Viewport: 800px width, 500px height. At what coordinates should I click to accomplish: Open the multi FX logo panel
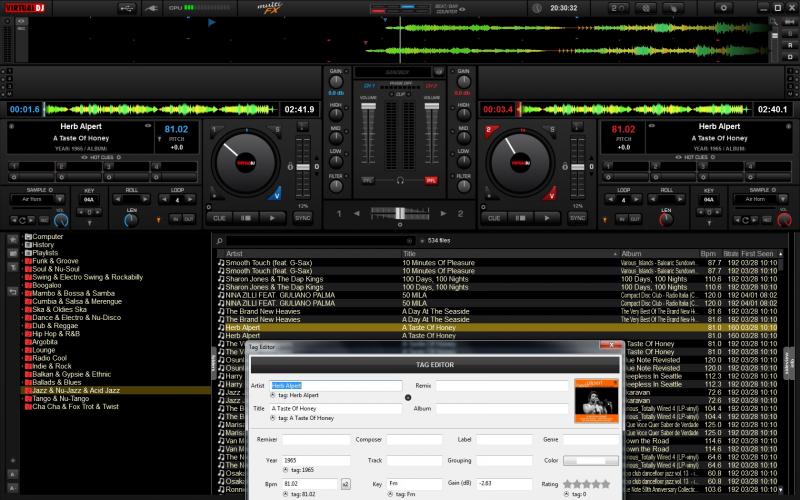click(269, 8)
